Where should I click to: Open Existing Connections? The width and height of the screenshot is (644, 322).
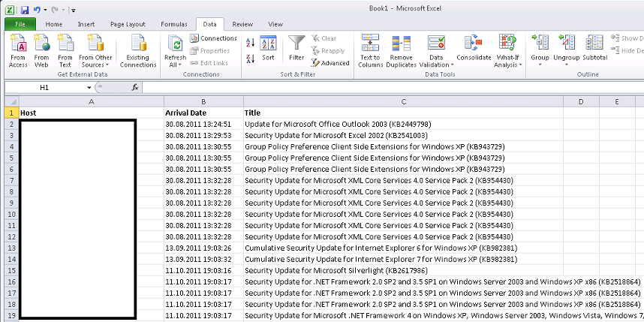138,51
